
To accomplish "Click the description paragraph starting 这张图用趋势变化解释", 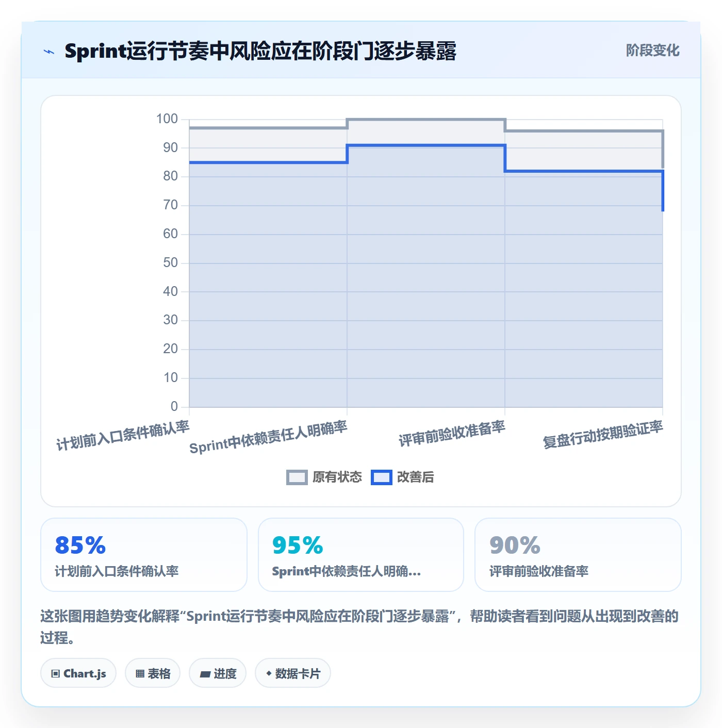I will (360, 627).
